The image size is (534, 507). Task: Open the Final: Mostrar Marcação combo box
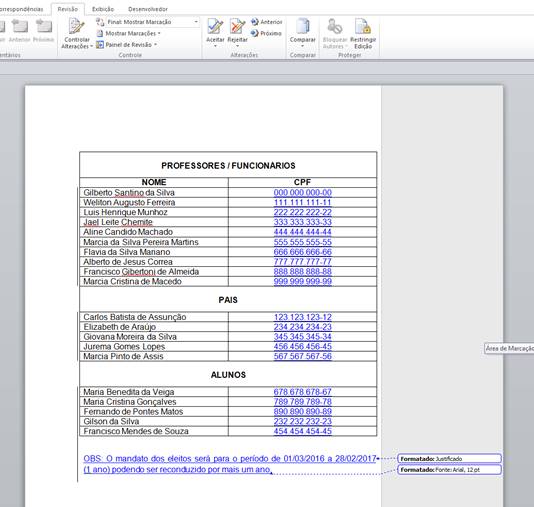point(152,22)
